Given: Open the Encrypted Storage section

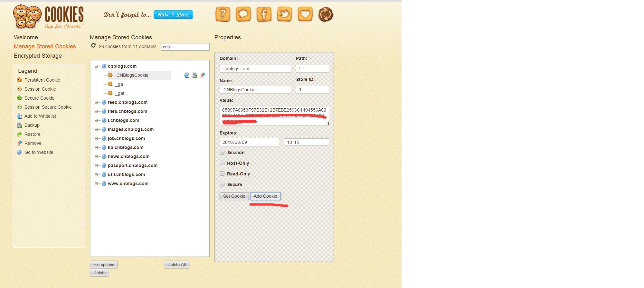Looking at the screenshot, I should (38, 56).
